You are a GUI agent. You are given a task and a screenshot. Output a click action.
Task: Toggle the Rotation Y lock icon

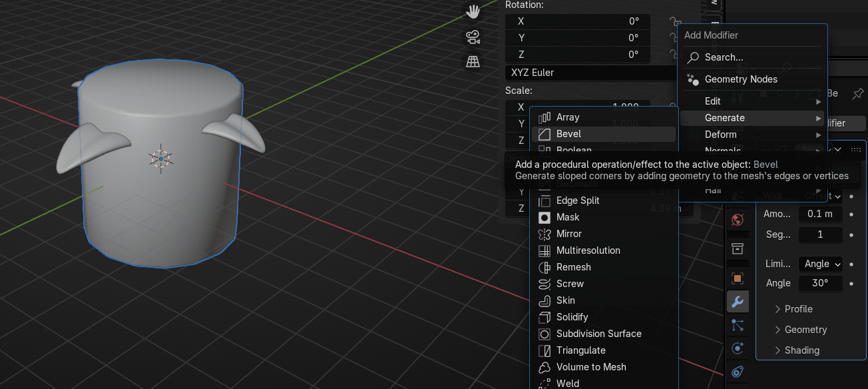[x=674, y=38]
